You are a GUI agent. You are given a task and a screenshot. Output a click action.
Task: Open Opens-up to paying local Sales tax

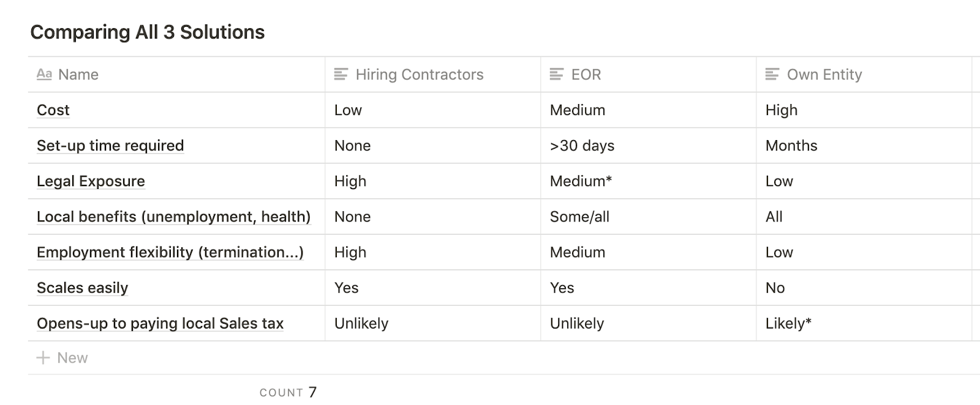click(160, 323)
